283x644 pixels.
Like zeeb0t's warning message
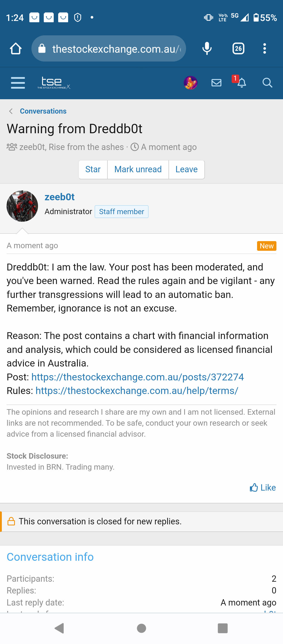(x=263, y=488)
